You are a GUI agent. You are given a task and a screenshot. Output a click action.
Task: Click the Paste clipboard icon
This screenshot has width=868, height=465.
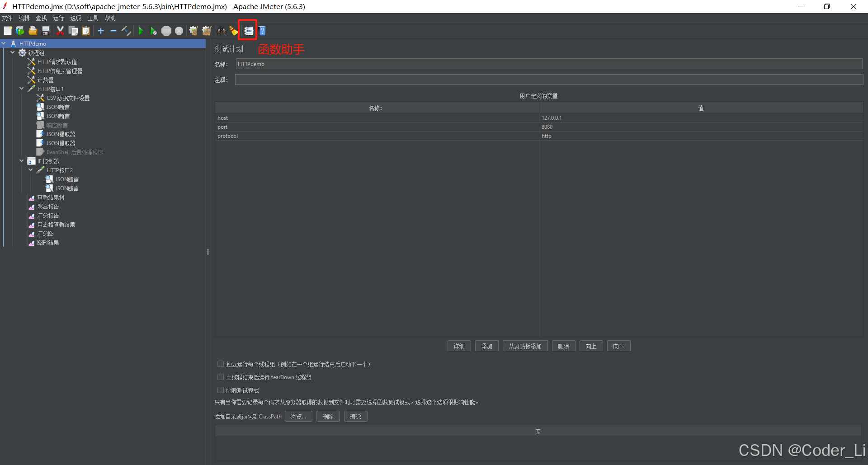pos(86,31)
